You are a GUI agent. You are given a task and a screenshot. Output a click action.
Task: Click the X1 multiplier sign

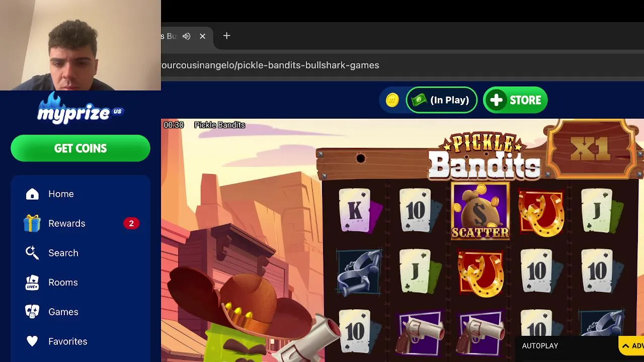click(590, 148)
